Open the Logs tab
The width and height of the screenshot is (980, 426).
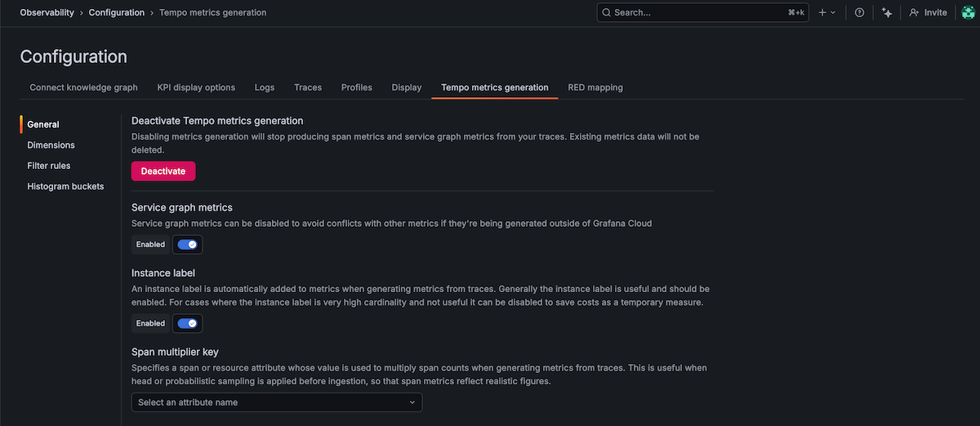(265, 87)
